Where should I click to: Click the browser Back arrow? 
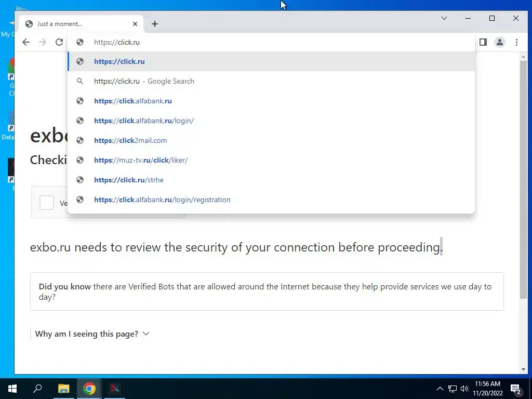[x=26, y=42]
